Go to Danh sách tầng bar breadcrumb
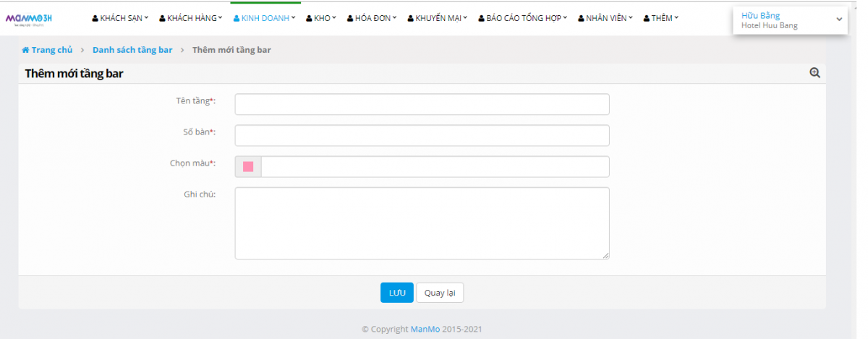This screenshot has height=339, width=868. (x=132, y=51)
